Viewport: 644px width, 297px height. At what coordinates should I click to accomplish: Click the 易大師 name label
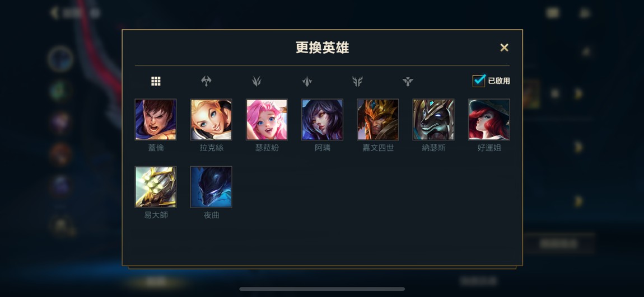click(x=156, y=215)
